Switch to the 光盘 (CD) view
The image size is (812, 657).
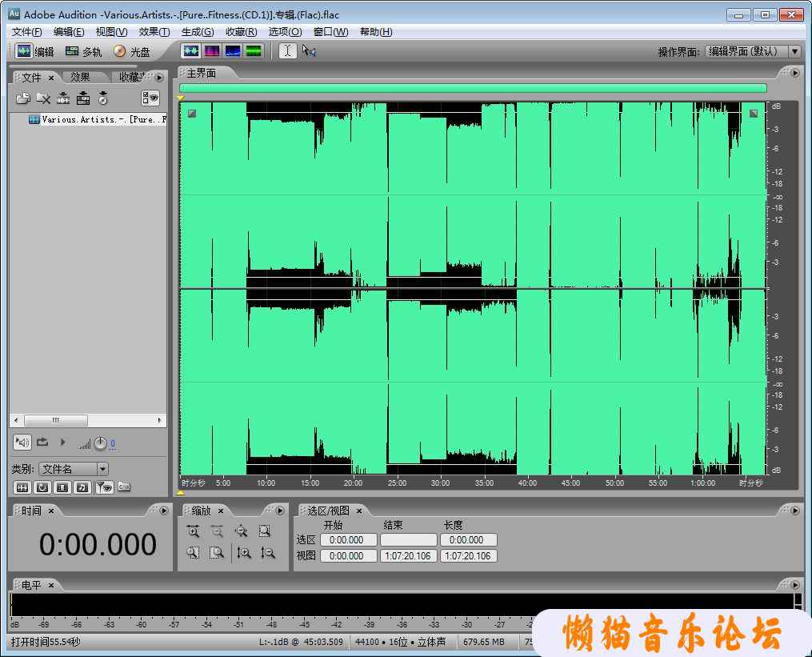pos(131,51)
